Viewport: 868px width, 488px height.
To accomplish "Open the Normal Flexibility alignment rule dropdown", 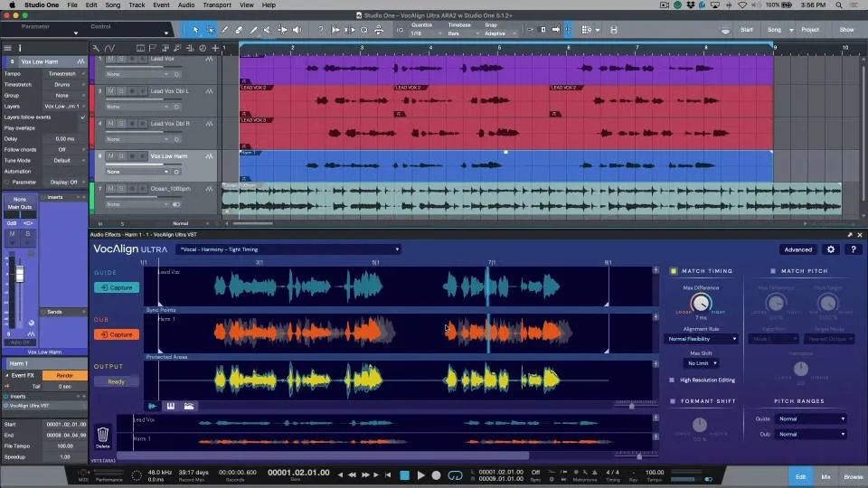I will (x=702, y=339).
